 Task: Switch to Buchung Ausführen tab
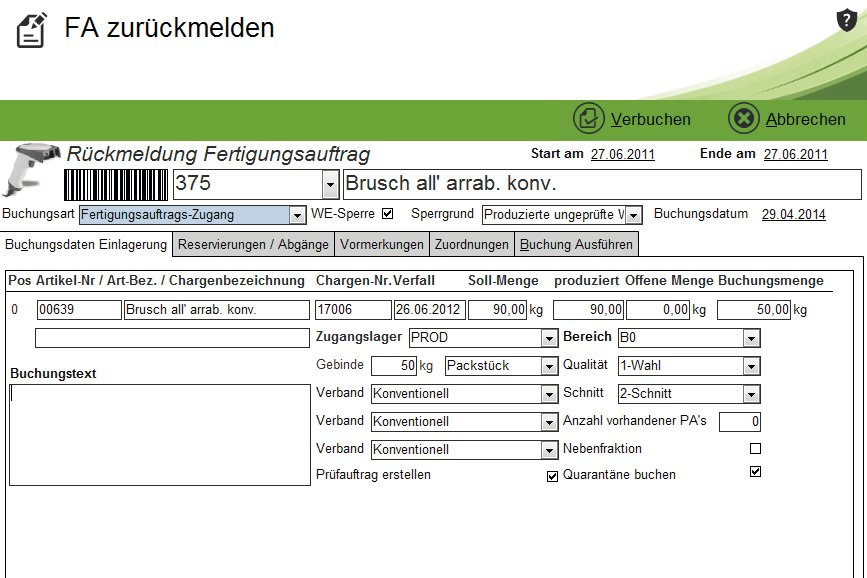coord(576,244)
